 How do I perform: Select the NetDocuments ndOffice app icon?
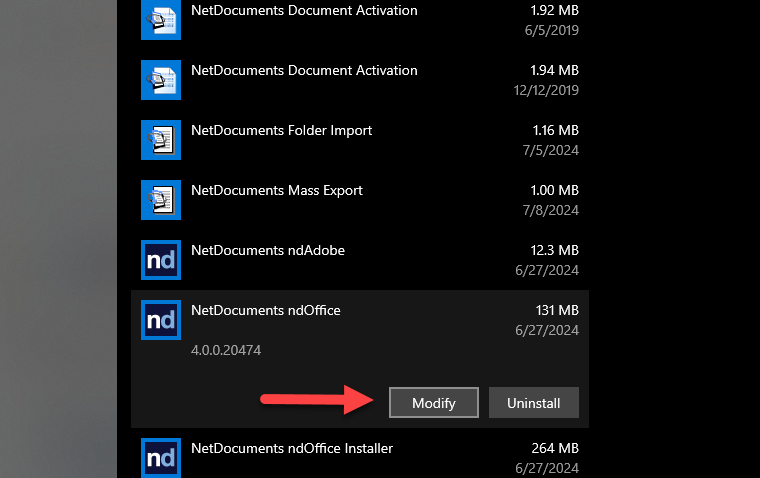161,320
